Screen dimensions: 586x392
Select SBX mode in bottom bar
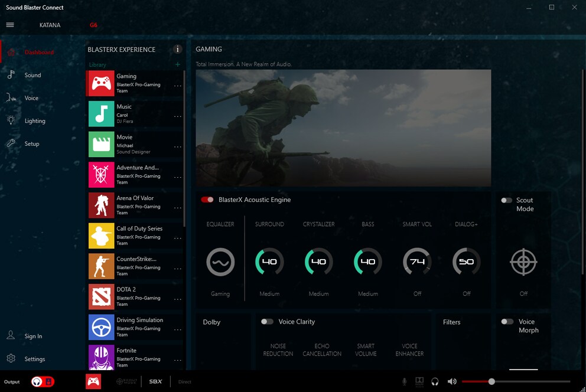coord(155,381)
